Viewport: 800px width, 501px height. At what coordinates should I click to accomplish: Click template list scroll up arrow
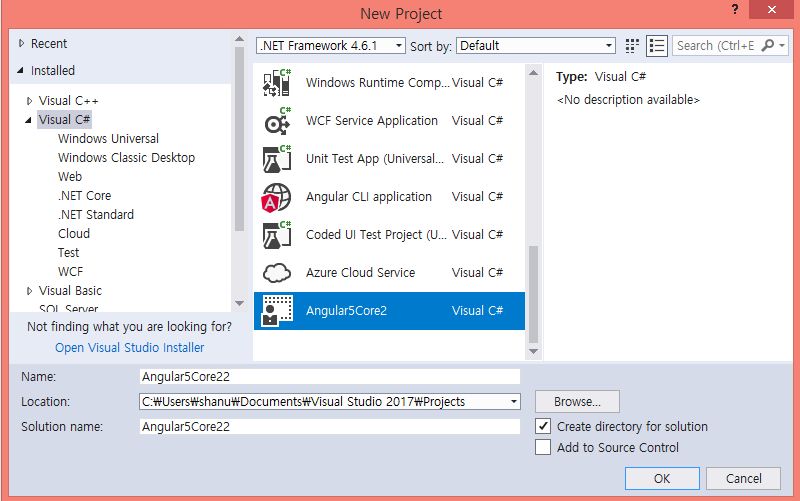point(533,73)
